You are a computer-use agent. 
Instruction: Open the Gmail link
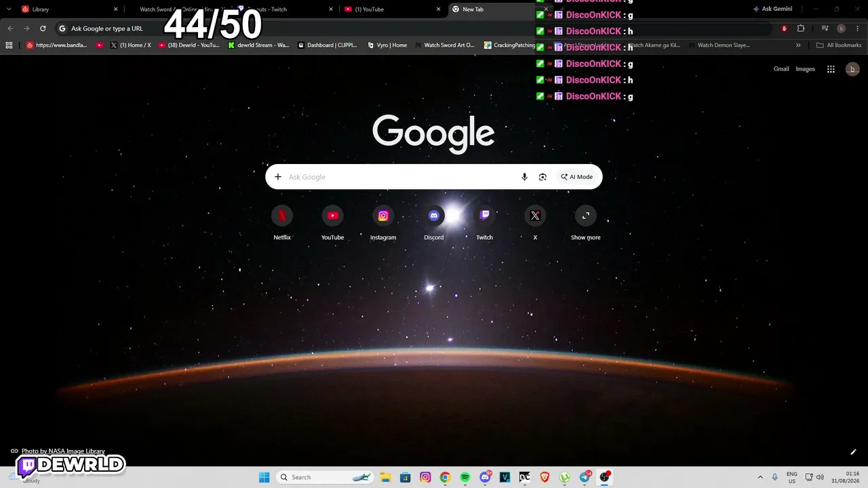(781, 69)
